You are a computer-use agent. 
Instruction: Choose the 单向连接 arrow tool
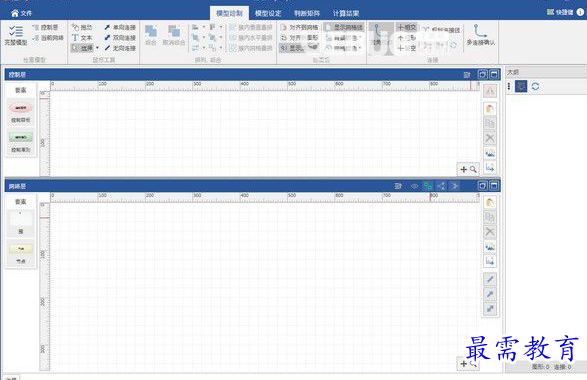[120, 27]
